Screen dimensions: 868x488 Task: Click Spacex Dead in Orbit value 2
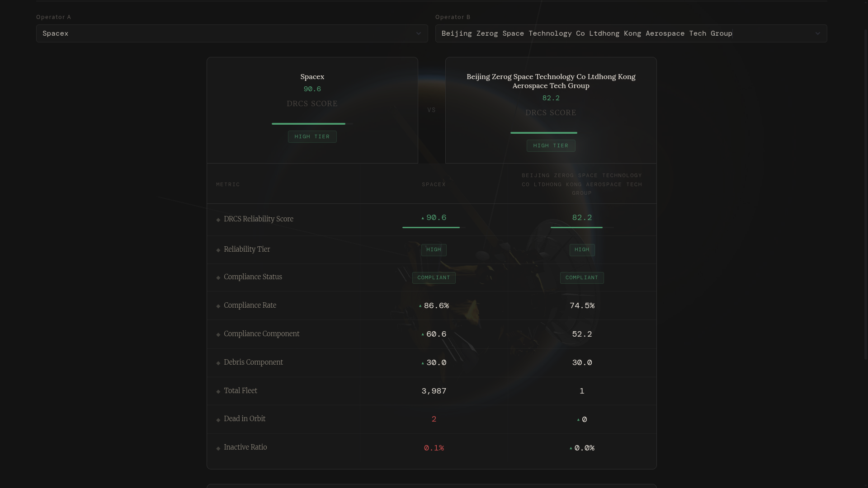coord(434,419)
